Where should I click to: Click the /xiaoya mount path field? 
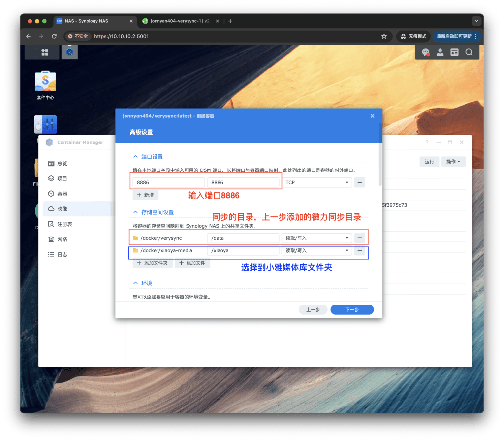point(243,250)
